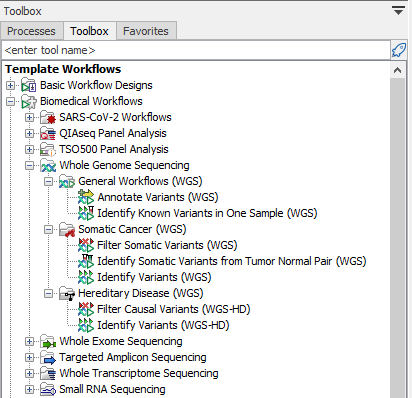Click the Biomedical Workflows folder icon
This screenshot has height=398, width=412.
tap(29, 101)
